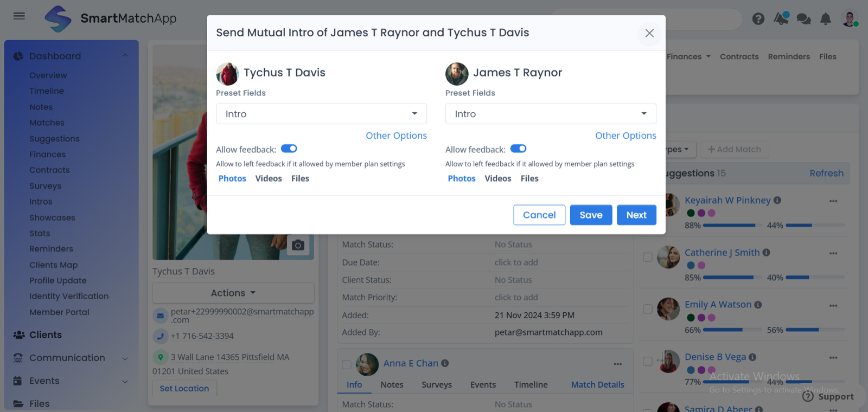Image resolution: width=868 pixels, height=412 pixels.
Task: Collapse the Dashboard sidebar section
Action: click(x=125, y=56)
